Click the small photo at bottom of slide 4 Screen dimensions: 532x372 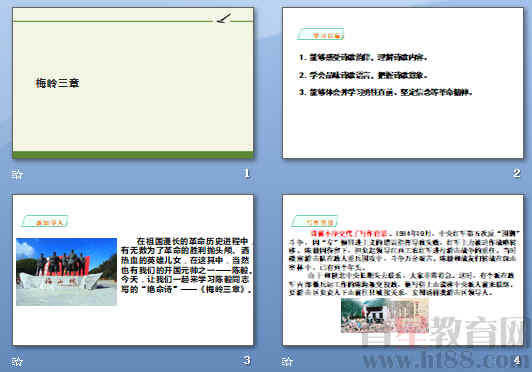tap(385, 316)
